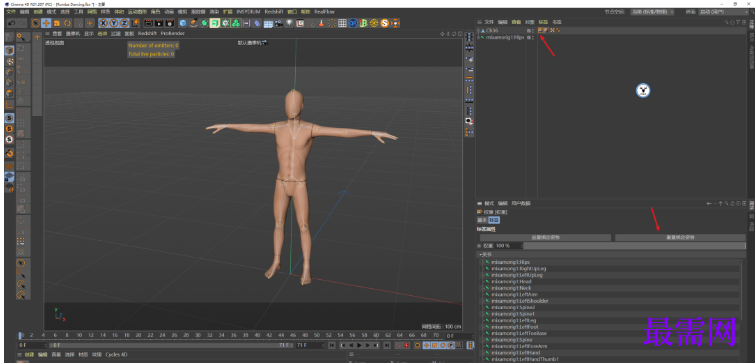
Task: Switch to the 基本 tab in attributes
Action: pos(483,220)
